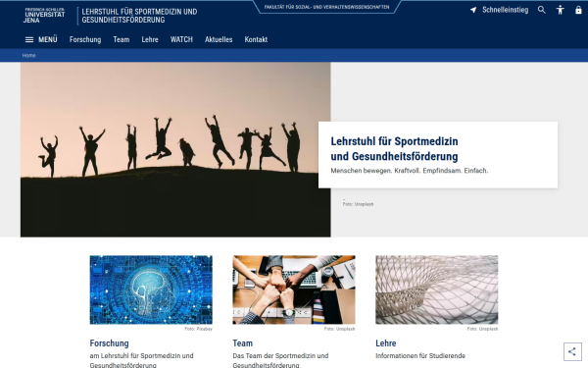
Task: Open the Lehre card heading
Action: coord(386,343)
